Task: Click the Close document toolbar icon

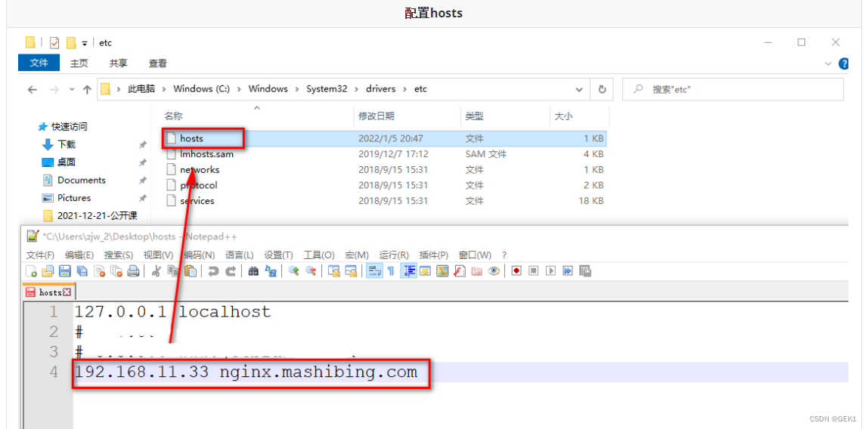Action: (99, 271)
